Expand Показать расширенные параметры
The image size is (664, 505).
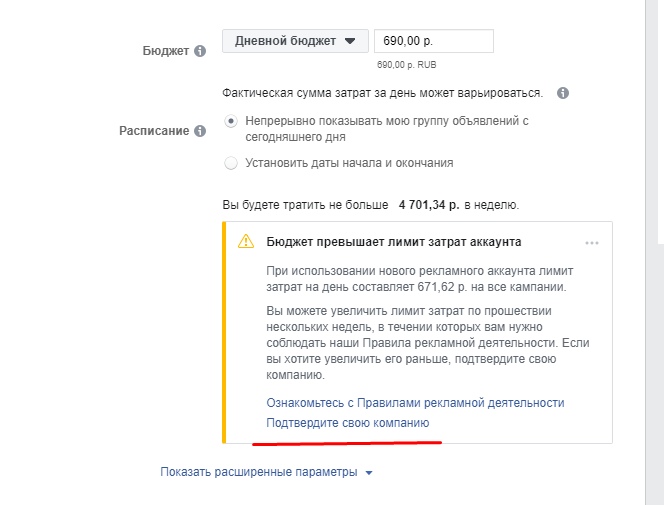pos(266,472)
